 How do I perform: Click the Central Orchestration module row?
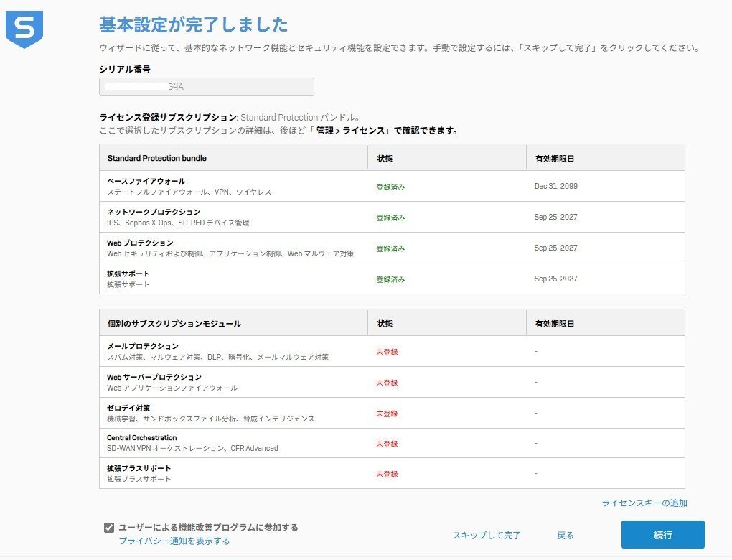[x=142, y=438]
